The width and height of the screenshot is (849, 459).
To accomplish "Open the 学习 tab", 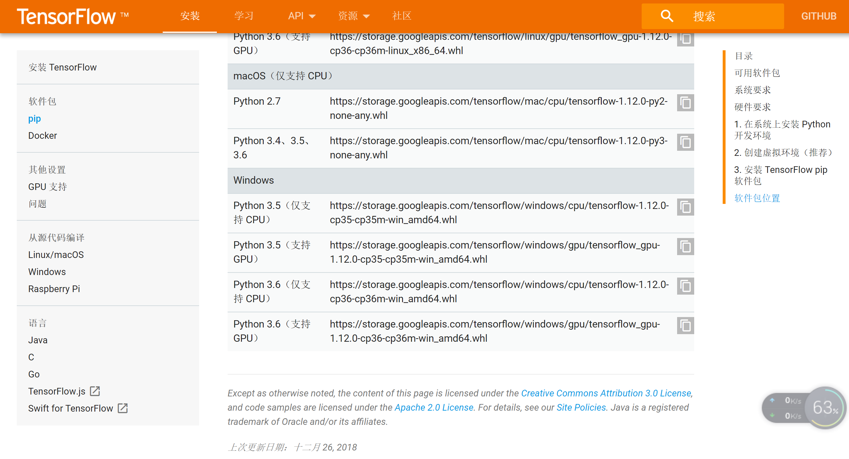I will point(244,16).
